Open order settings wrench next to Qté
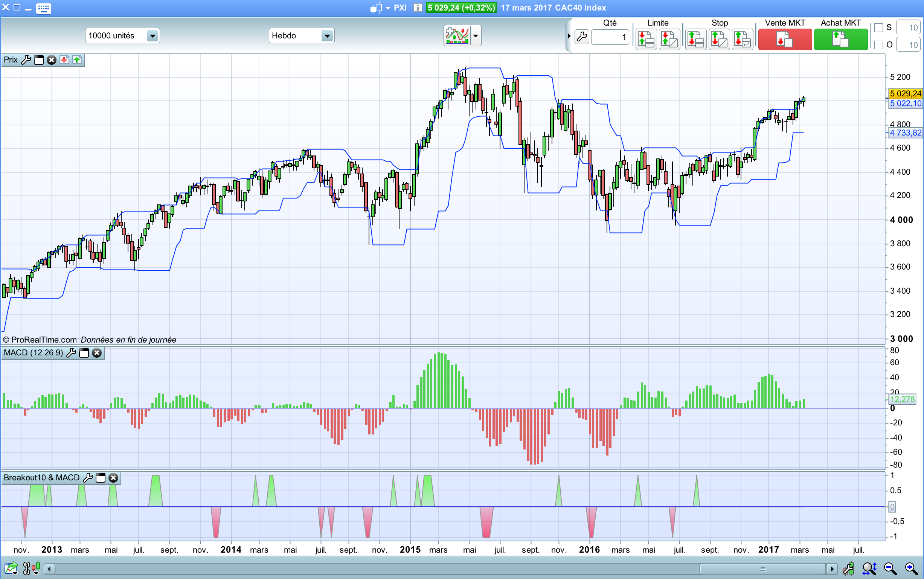The image size is (924, 579). coord(582,37)
